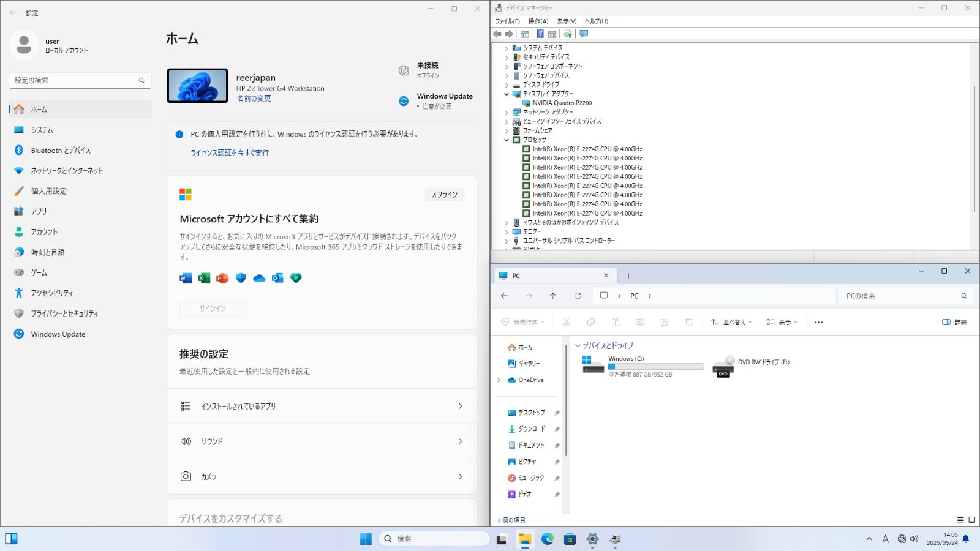Expand the OneDrive item in Explorer sidebar
Screen dimensions: 980x551
click(x=499, y=380)
